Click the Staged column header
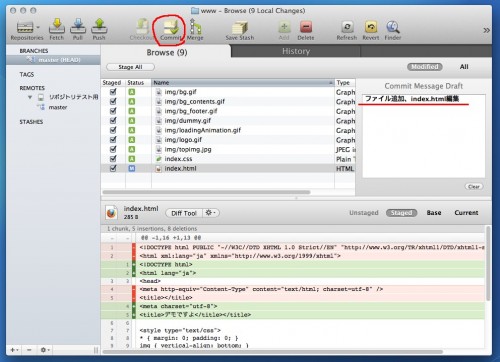 [x=113, y=82]
